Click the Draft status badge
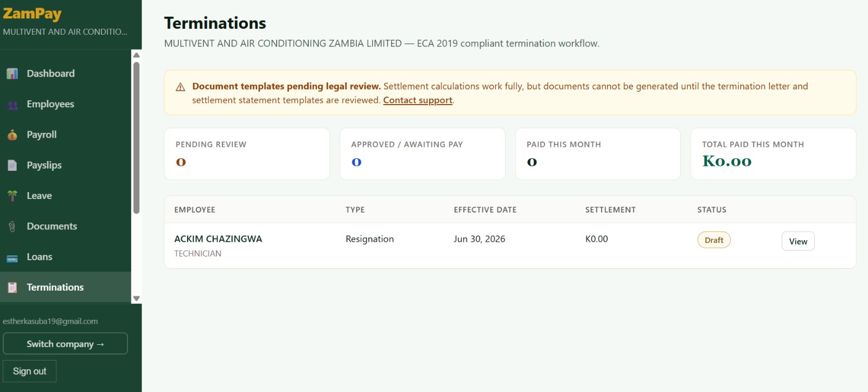Image resolution: width=868 pixels, height=392 pixels. tap(714, 240)
